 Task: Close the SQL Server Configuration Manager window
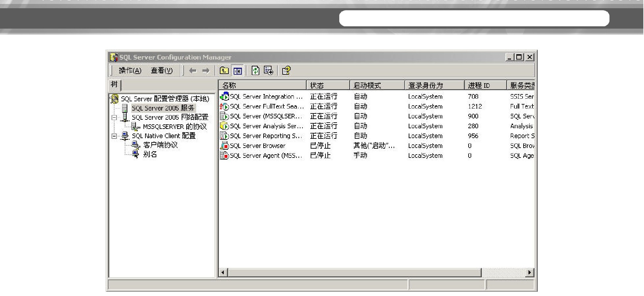point(529,57)
